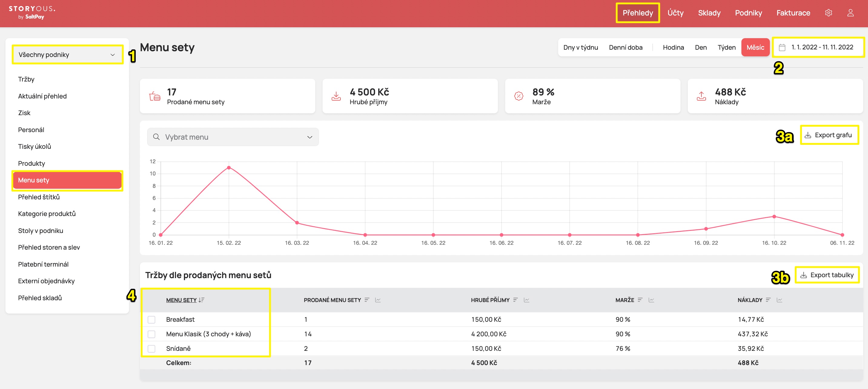Open Přehled štítků in sidebar

coord(39,197)
